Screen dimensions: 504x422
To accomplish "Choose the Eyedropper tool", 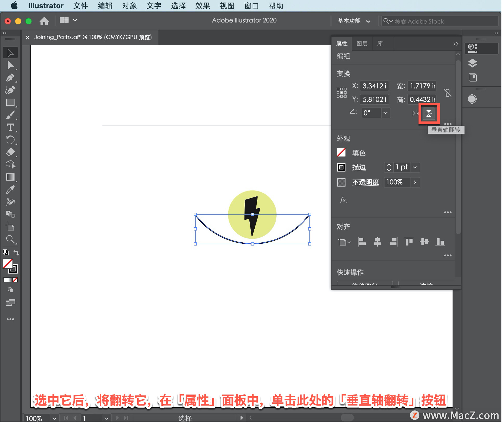I will 10,190.
